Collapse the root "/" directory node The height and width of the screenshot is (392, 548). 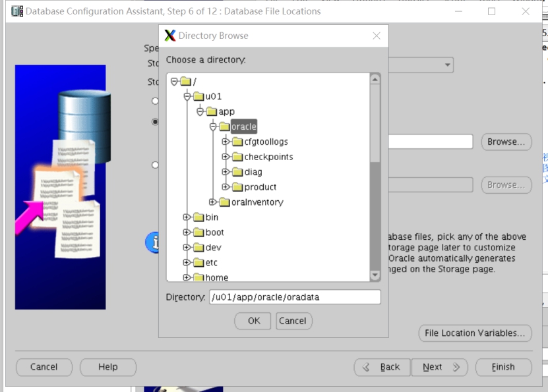tap(174, 82)
